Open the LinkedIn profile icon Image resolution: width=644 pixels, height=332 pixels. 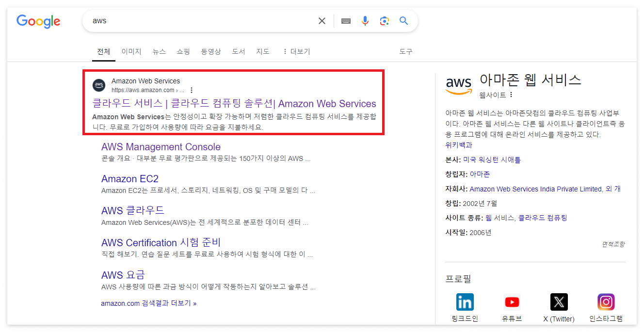[x=465, y=302]
